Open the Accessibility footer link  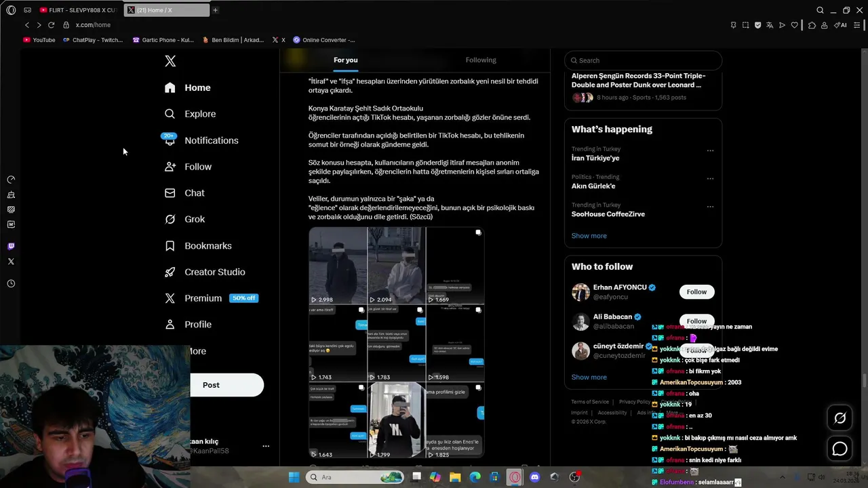click(612, 413)
